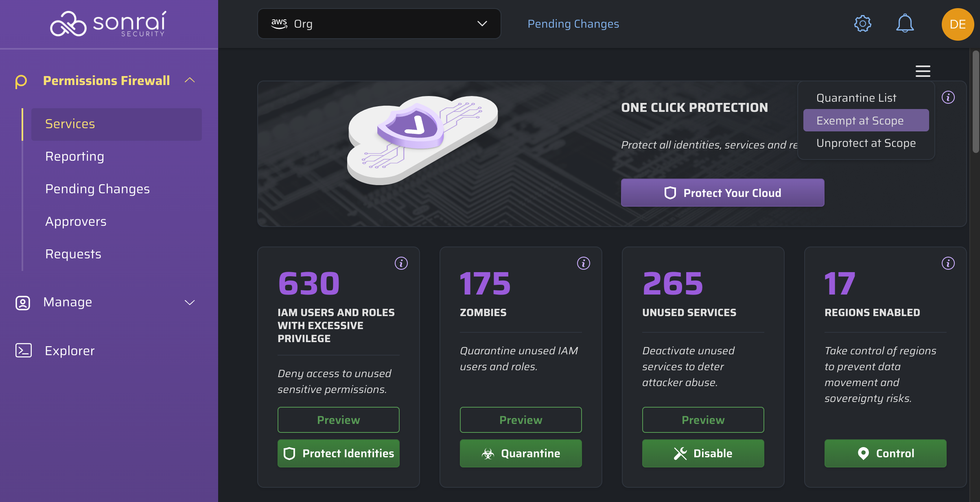Open settings via the gear icon
The height and width of the screenshot is (502, 980).
862,24
